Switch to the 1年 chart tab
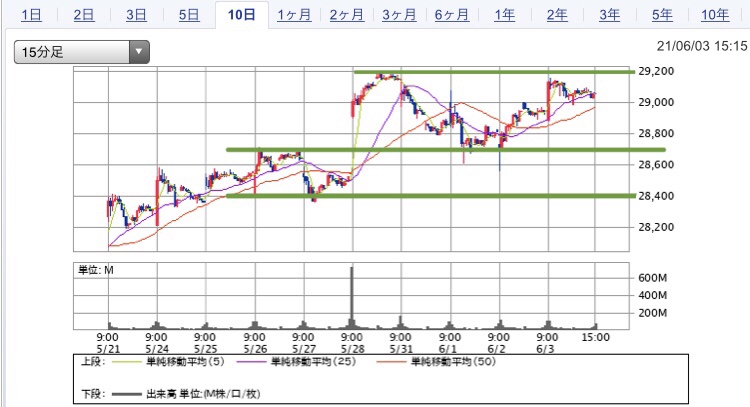This screenshot has width=750, height=407. pos(505,15)
